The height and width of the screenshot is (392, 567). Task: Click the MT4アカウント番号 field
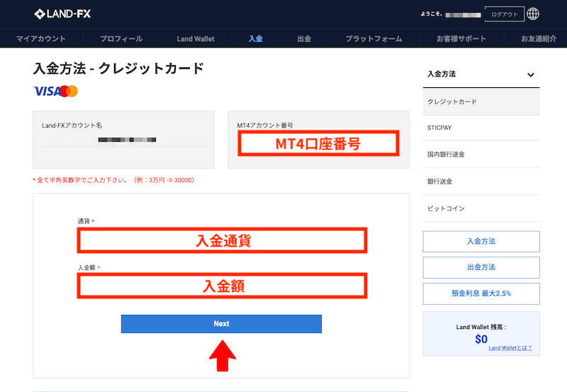click(x=318, y=144)
